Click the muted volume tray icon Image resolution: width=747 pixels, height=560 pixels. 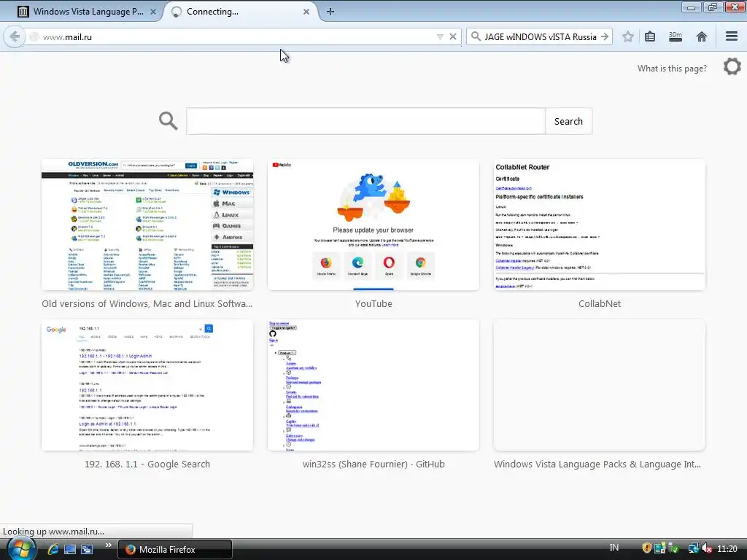point(707,548)
